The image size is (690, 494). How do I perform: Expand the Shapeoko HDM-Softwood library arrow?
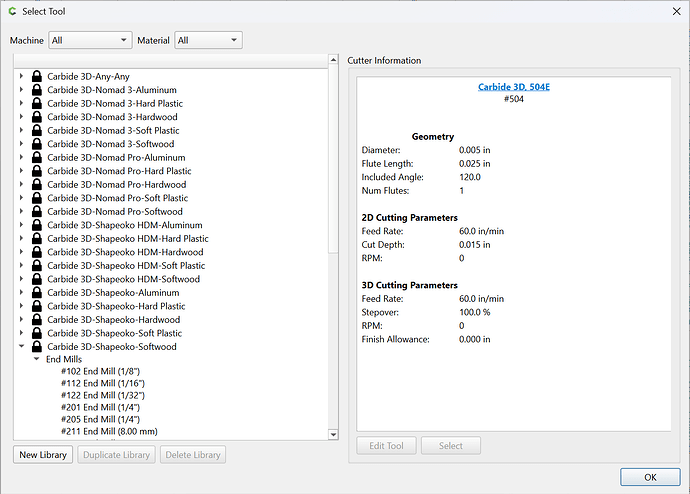pos(21,279)
